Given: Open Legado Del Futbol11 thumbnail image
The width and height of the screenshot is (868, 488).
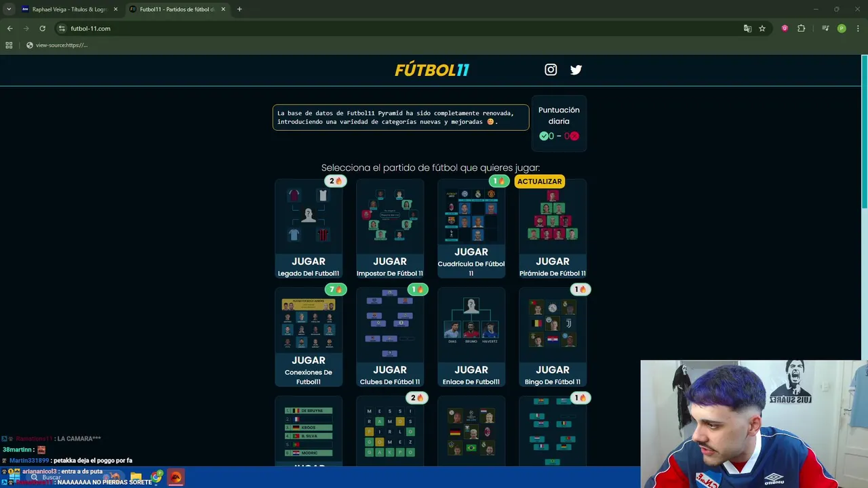Looking at the screenshot, I should point(309,215).
